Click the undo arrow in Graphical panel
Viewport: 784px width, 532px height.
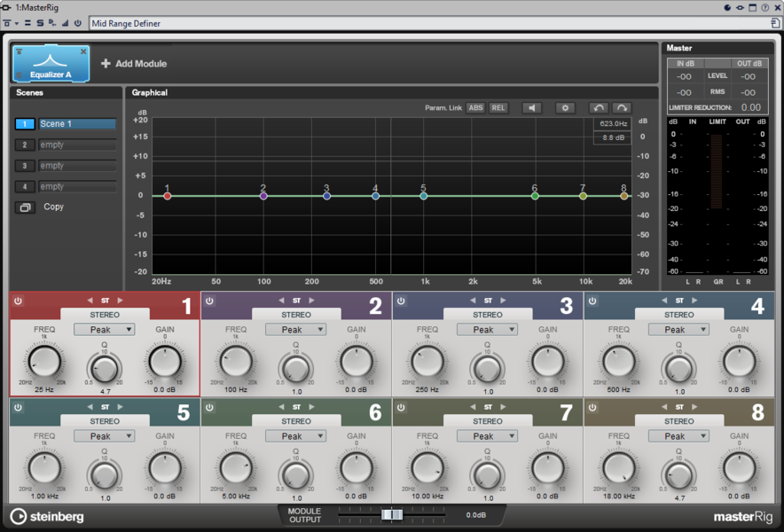598,108
